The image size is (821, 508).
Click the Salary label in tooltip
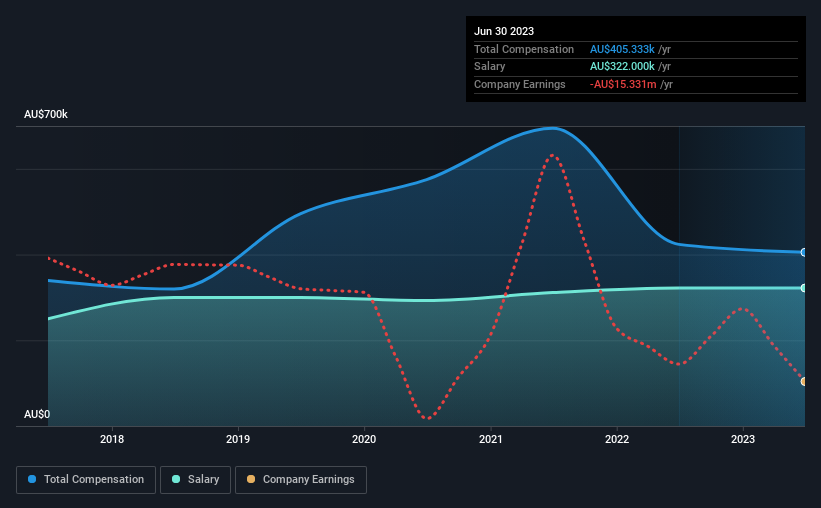coord(490,67)
